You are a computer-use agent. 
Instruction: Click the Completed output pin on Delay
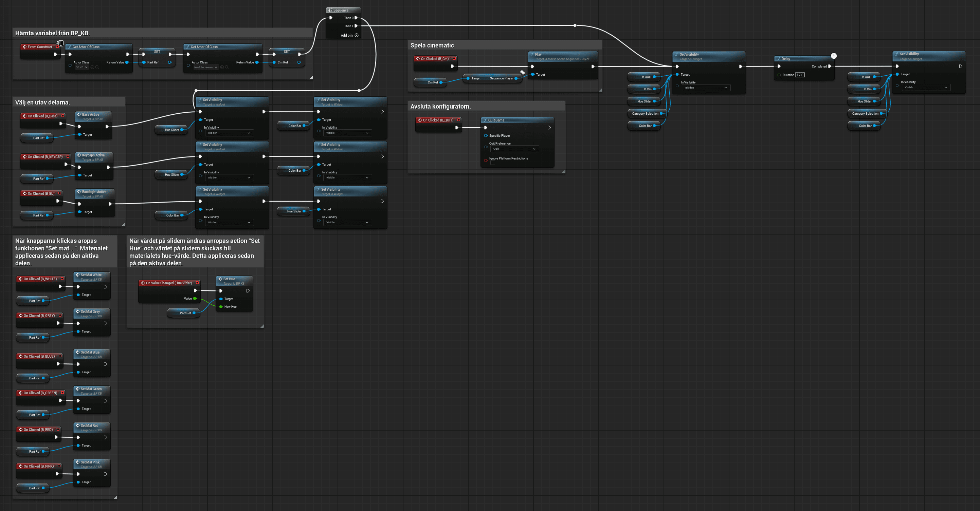pos(830,66)
